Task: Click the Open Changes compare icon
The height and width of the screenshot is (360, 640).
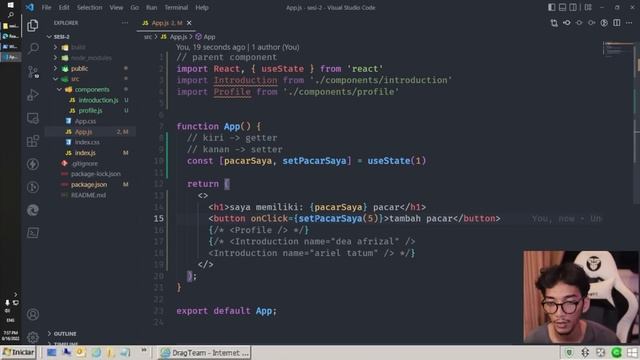Action: tap(554, 23)
